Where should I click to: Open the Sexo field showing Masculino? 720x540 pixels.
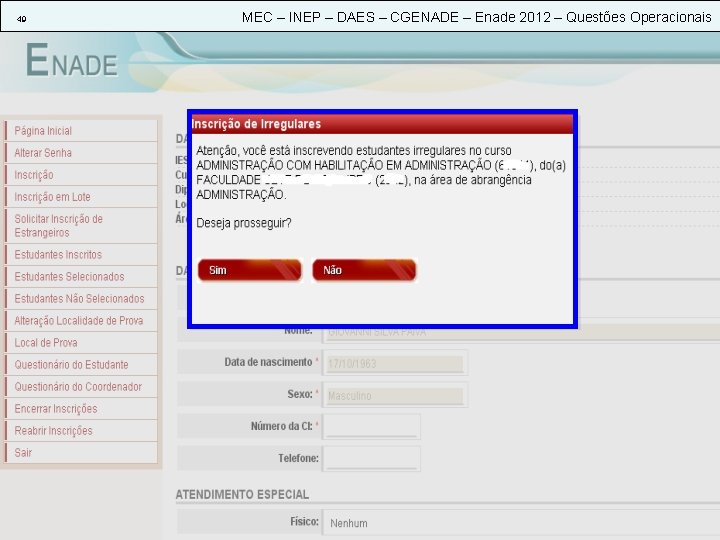395,395
